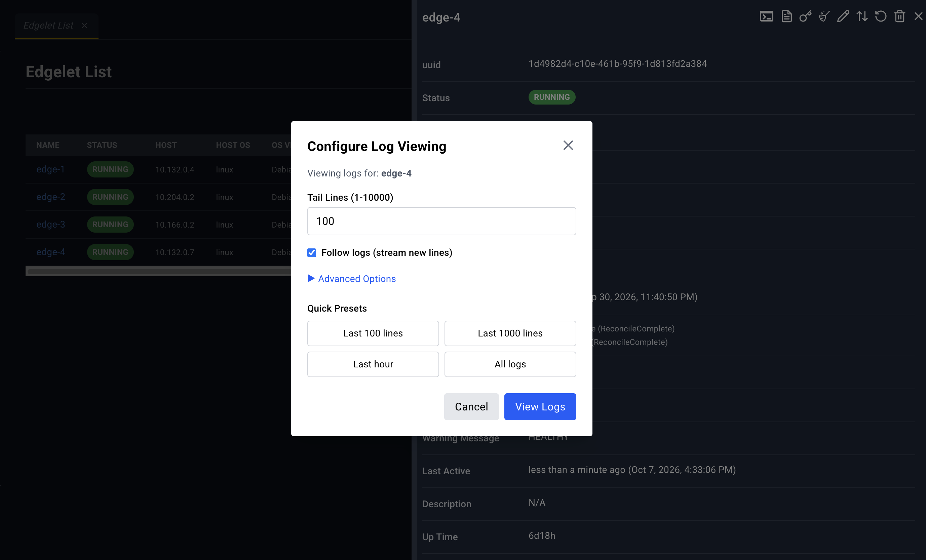Expand Advanced Options
The width and height of the screenshot is (926, 560).
click(x=351, y=279)
